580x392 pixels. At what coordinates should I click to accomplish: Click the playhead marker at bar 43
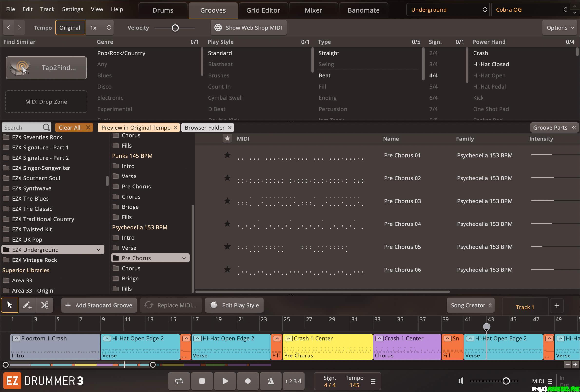486,327
